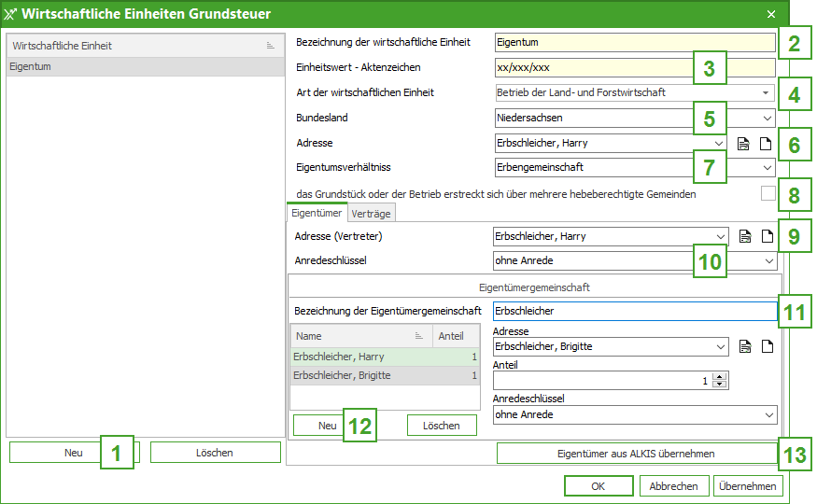The width and height of the screenshot is (817, 504).
Task: Click sort icon in Wirtschaftliche Einheit header
Action: point(271,46)
